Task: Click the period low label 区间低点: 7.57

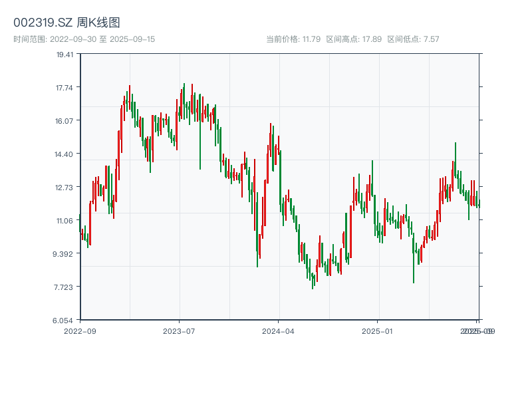Action: pos(413,39)
